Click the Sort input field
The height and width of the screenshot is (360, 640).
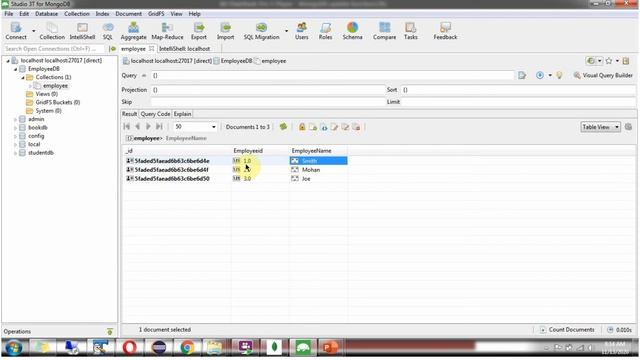click(x=518, y=90)
